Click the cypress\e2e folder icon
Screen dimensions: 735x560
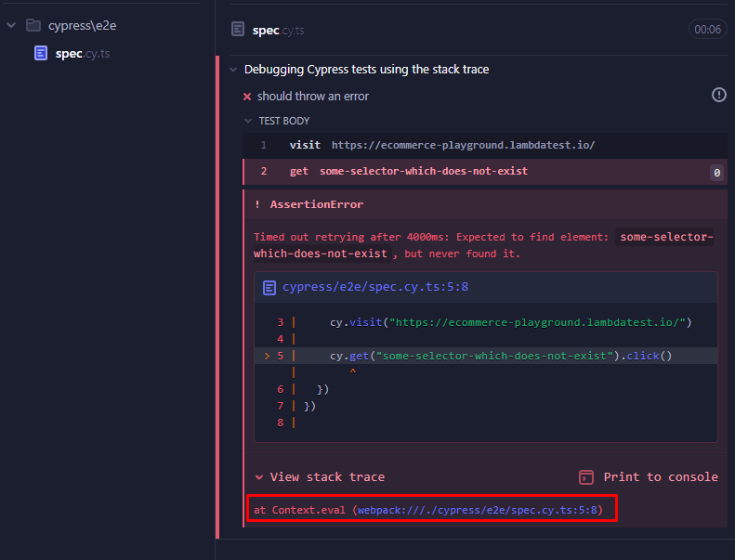point(33,25)
